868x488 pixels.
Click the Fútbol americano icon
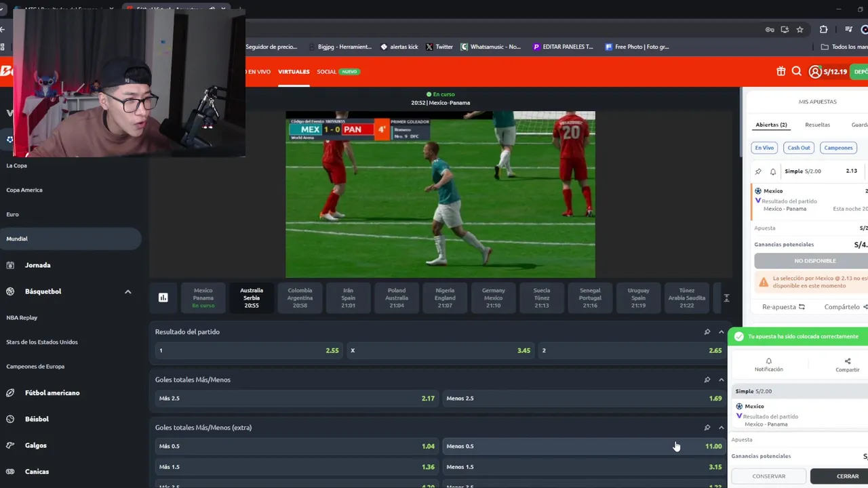tap(10, 392)
